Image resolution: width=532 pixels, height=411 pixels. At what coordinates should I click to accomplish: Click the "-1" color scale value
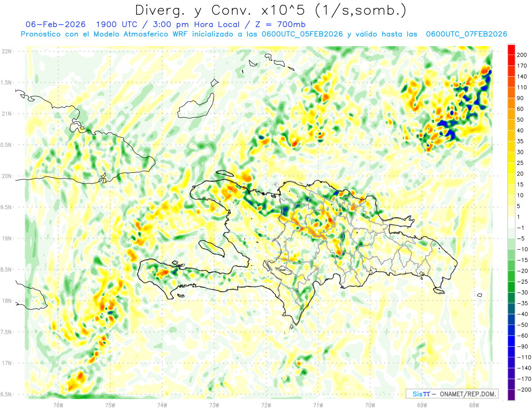(x=521, y=227)
